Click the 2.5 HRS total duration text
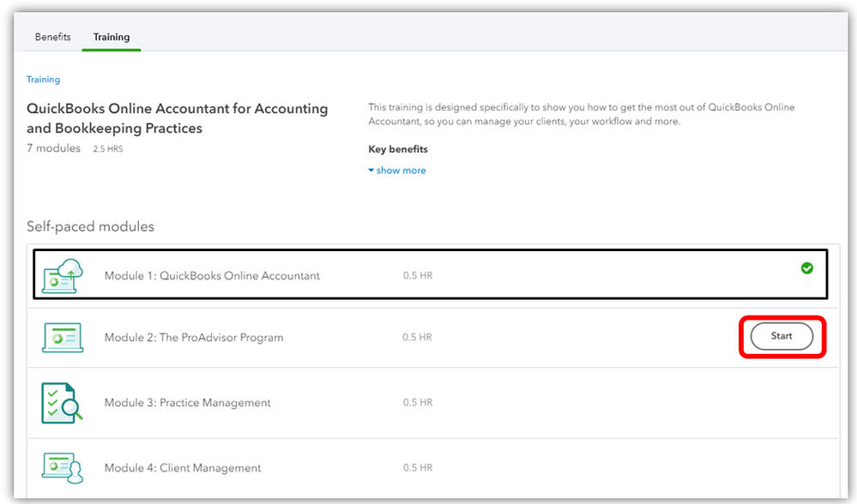Screen dimensions: 857x504 pos(108,148)
